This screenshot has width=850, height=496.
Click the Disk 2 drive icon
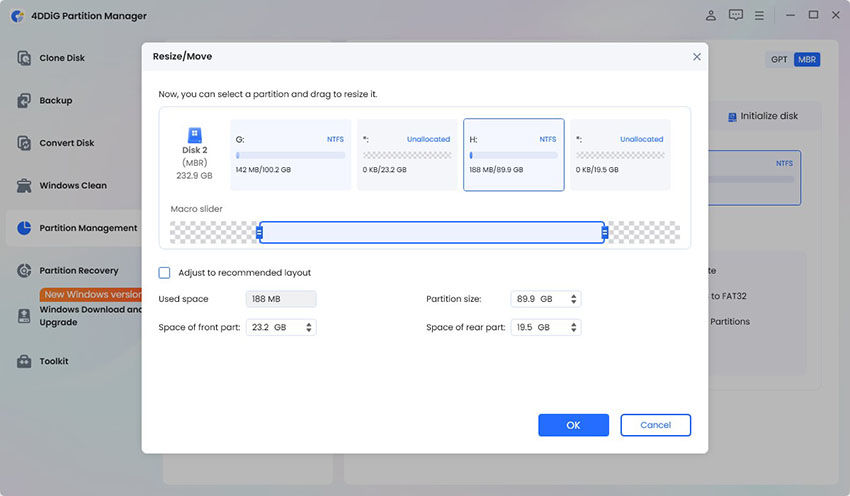click(195, 134)
